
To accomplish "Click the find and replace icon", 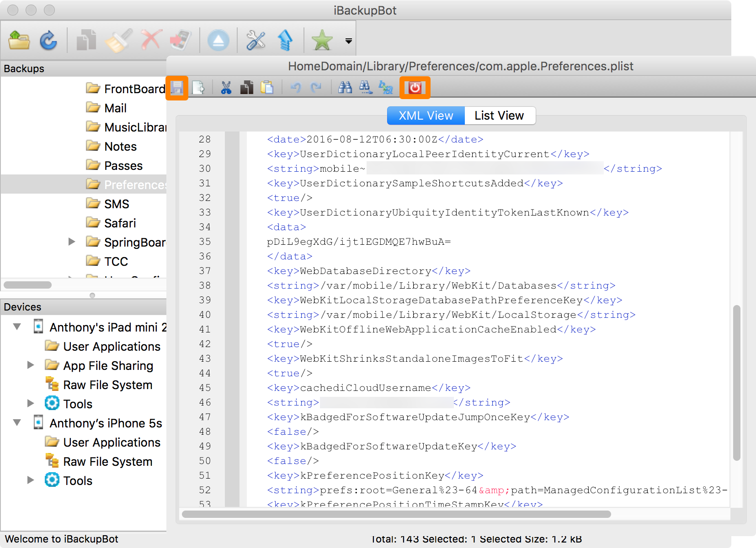I will (386, 88).
